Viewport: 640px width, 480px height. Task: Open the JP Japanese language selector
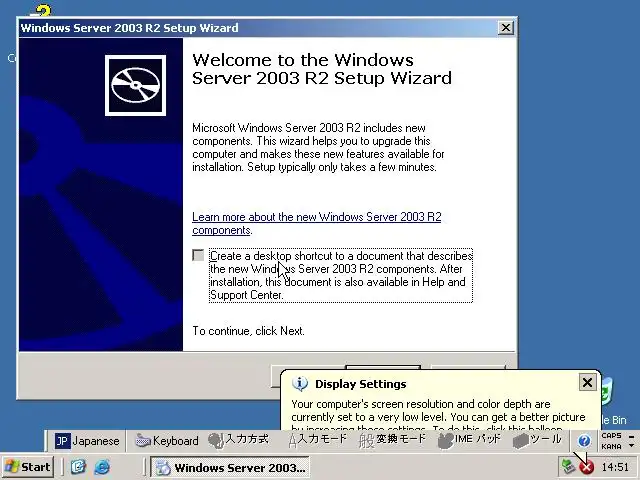click(87, 441)
